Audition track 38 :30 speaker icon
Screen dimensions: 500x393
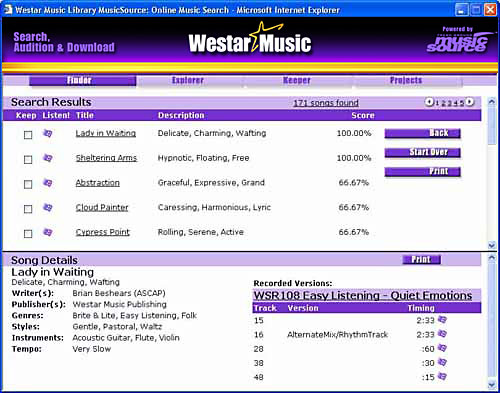(x=442, y=362)
